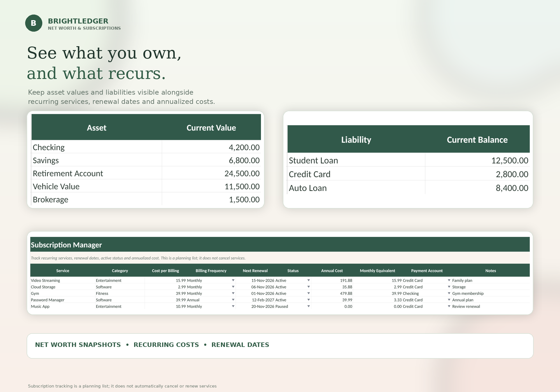Image resolution: width=560 pixels, height=392 pixels.
Task: Click the 3.33 monthly equivalent cell
Action: click(x=377, y=300)
